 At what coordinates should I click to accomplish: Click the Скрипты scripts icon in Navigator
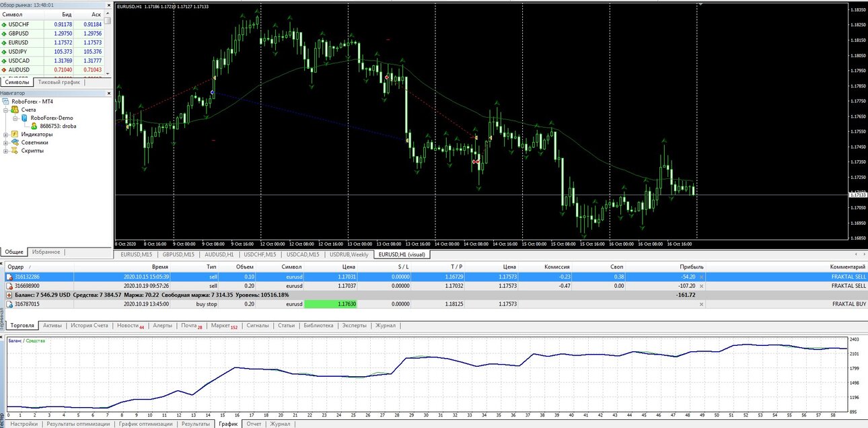[15, 150]
